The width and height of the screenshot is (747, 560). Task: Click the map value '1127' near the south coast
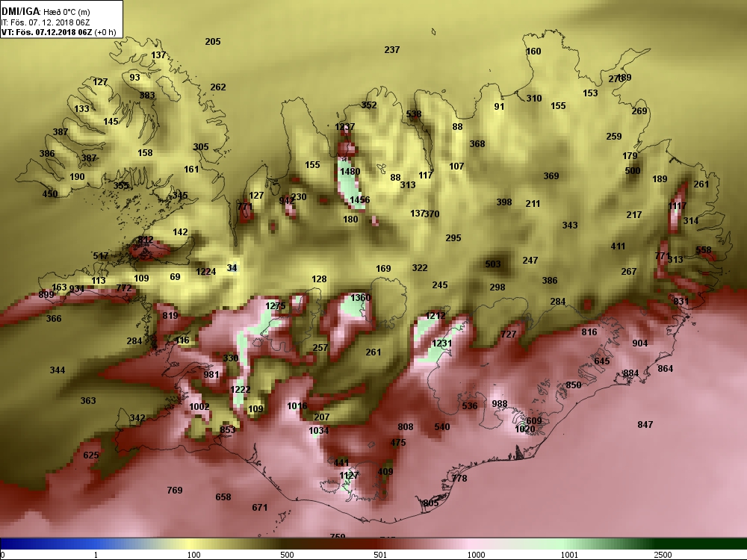click(x=349, y=476)
